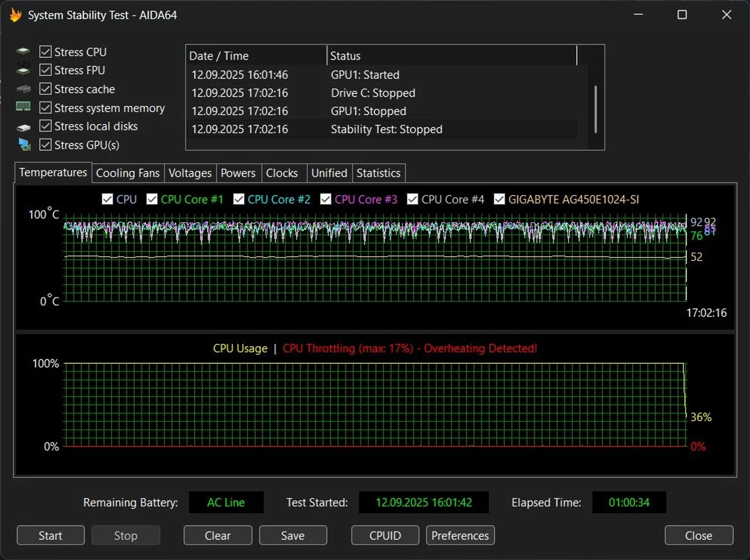Click the green RAM module icon
This screenshot has width=750, height=560.
coord(23,106)
